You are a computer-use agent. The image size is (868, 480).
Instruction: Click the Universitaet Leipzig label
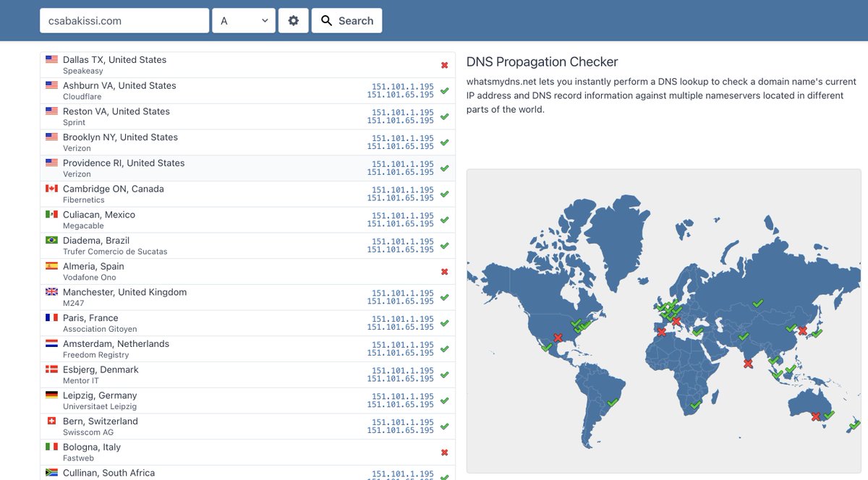[100, 407]
